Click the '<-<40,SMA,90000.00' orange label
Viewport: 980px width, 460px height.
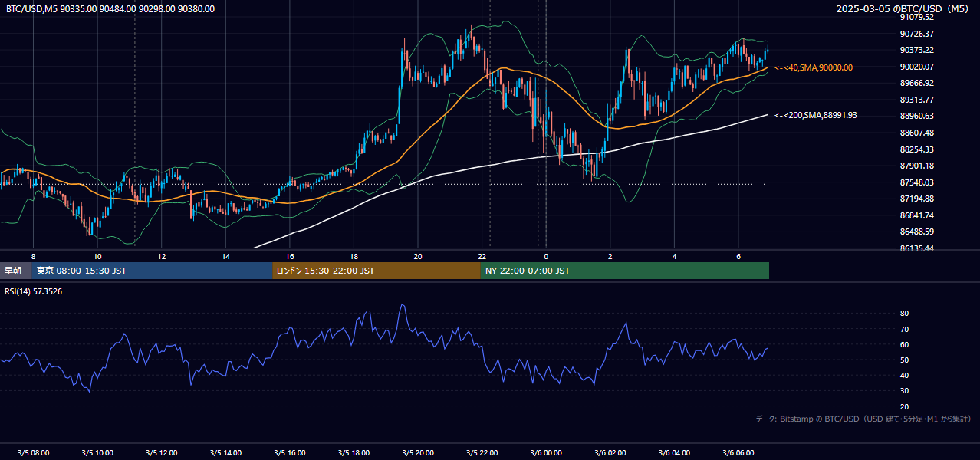pyautogui.click(x=814, y=67)
